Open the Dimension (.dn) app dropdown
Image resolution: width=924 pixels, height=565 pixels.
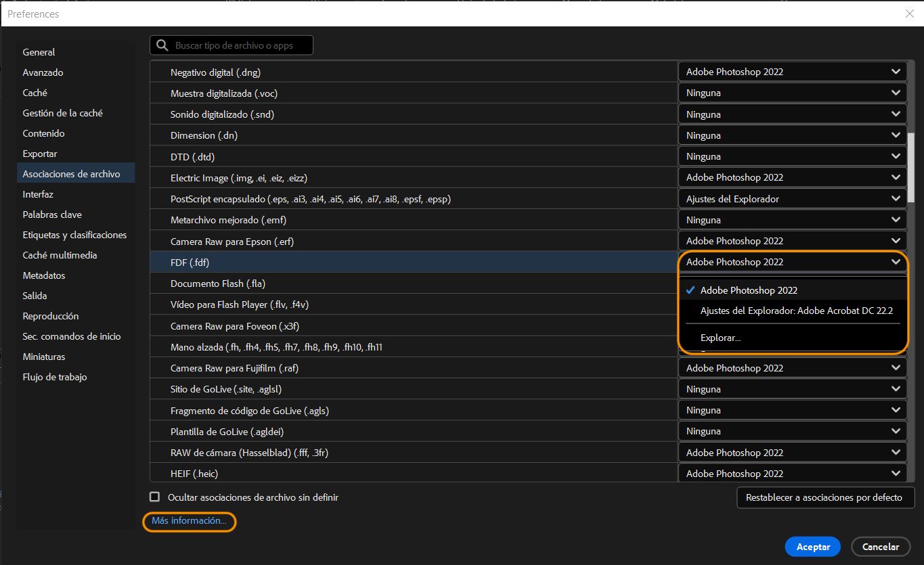(x=792, y=135)
